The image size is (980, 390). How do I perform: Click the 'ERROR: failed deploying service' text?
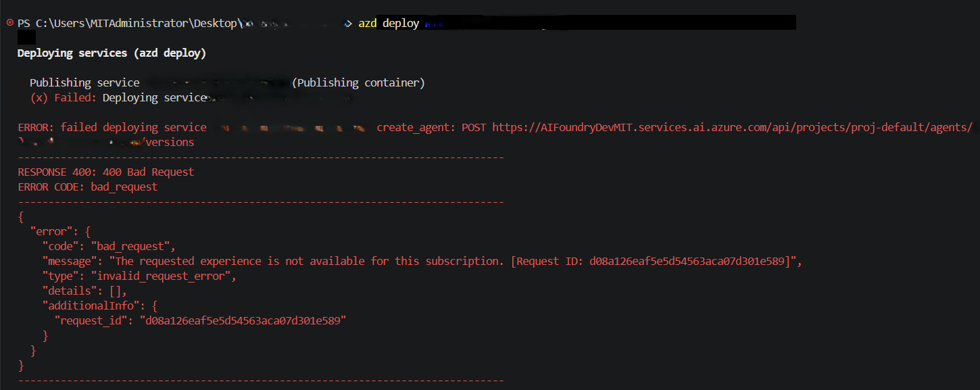112,127
